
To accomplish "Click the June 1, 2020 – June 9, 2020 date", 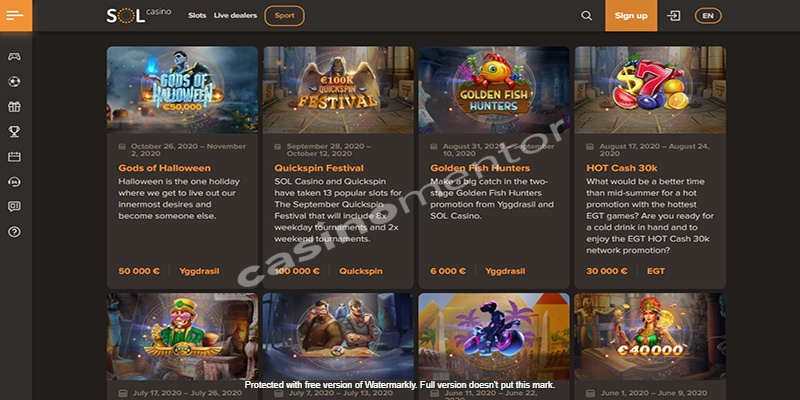I will coord(654,393).
